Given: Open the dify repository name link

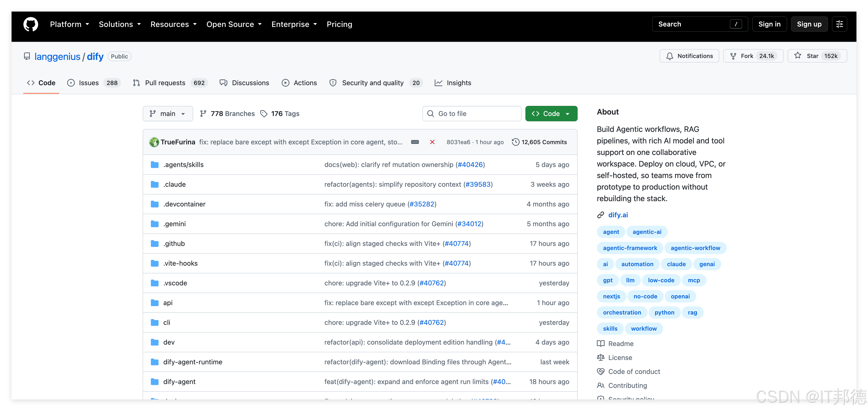Looking at the screenshot, I should coord(95,56).
